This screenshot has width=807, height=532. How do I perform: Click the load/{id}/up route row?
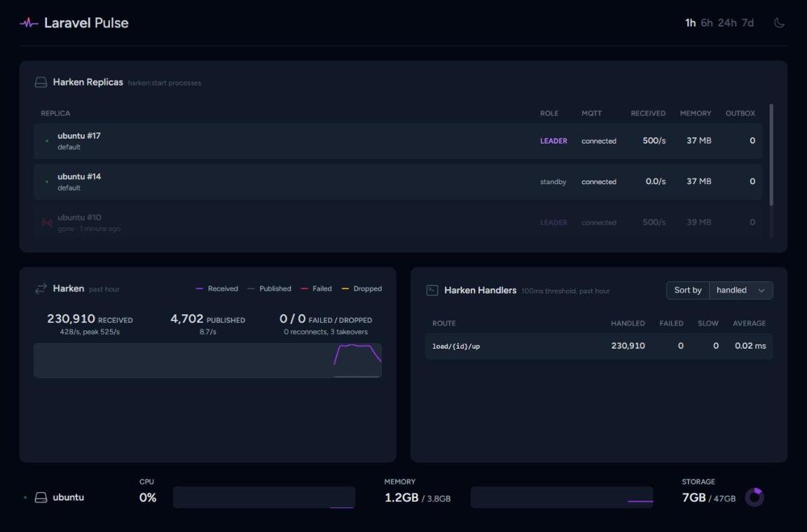click(599, 346)
